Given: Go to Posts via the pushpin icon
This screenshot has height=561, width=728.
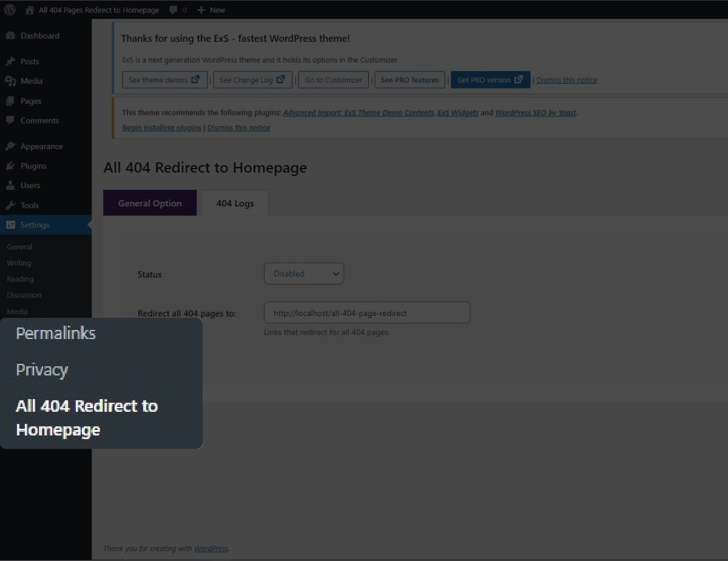Looking at the screenshot, I should 10,61.
